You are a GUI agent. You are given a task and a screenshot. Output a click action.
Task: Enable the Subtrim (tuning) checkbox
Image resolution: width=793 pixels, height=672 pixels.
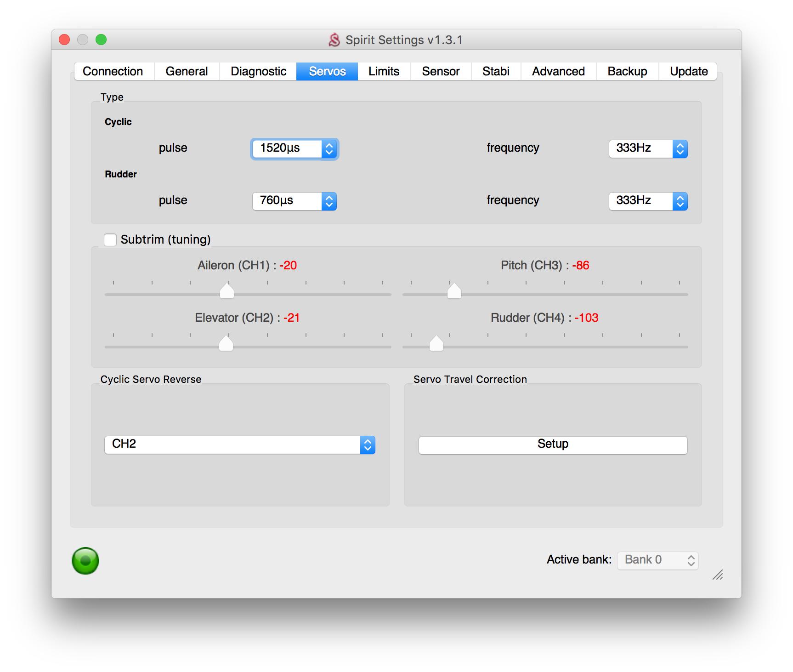click(110, 240)
